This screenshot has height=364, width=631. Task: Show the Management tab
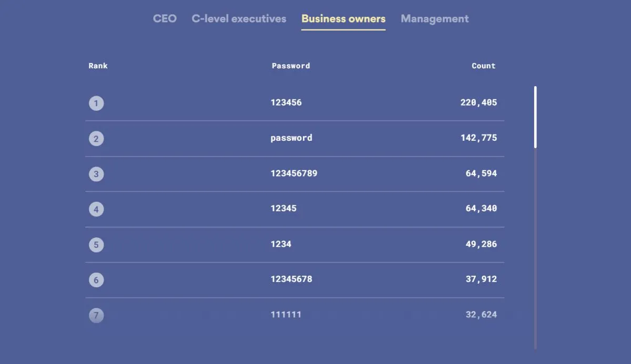click(434, 19)
